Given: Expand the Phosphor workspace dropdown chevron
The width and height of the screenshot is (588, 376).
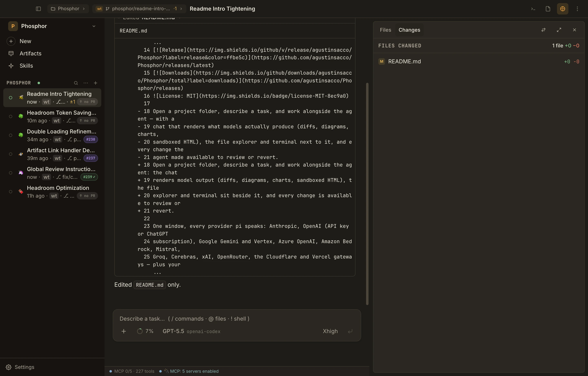Looking at the screenshot, I should pos(94,26).
